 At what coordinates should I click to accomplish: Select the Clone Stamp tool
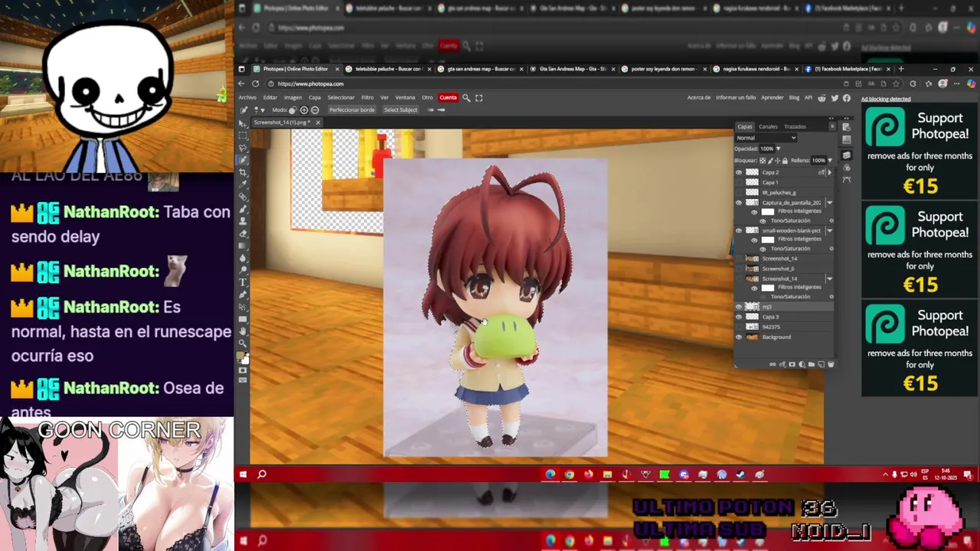243,222
